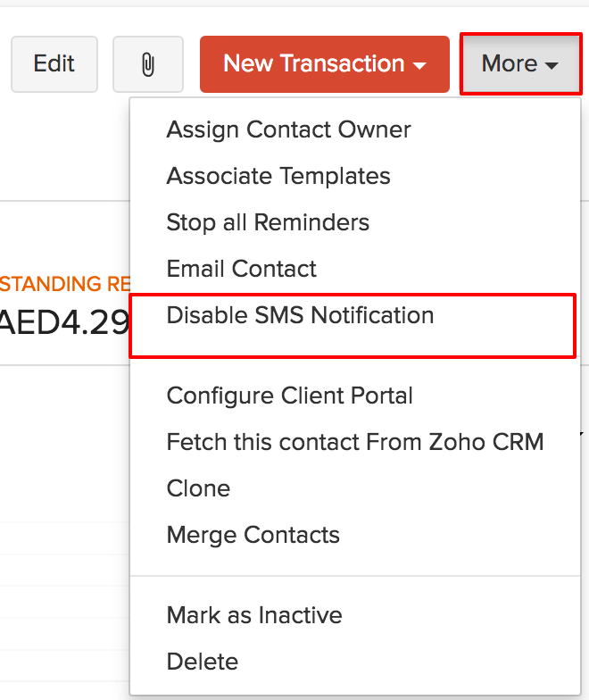Mark the contact as Inactive

point(253,615)
